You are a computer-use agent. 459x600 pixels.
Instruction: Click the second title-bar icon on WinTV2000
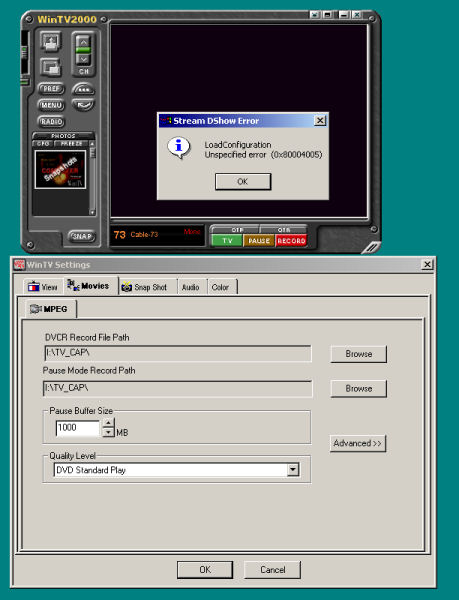[x=327, y=15]
